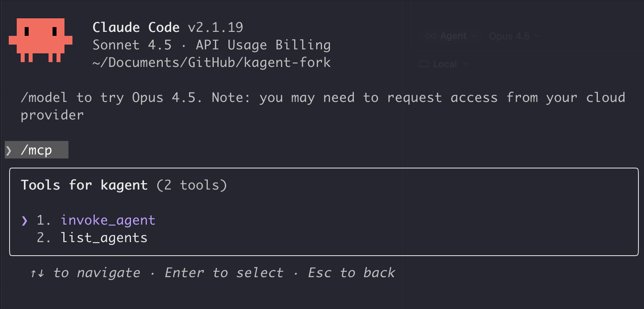Open the Agent mode dropdown
The height and width of the screenshot is (309, 644).
(x=453, y=35)
